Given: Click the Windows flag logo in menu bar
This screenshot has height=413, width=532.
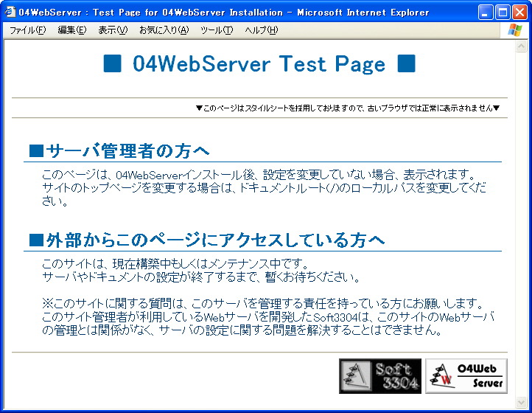Looking at the screenshot, I should pyautogui.click(x=515, y=30).
